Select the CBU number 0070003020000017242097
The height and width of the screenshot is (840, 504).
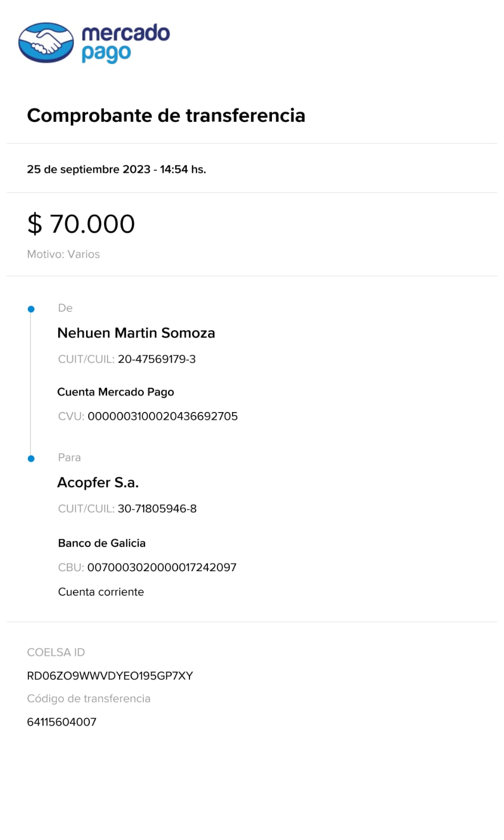coord(162,568)
